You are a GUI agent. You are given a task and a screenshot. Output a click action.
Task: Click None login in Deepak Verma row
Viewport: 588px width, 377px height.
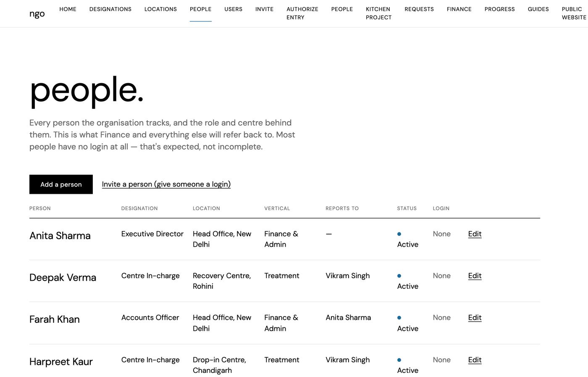(442, 276)
